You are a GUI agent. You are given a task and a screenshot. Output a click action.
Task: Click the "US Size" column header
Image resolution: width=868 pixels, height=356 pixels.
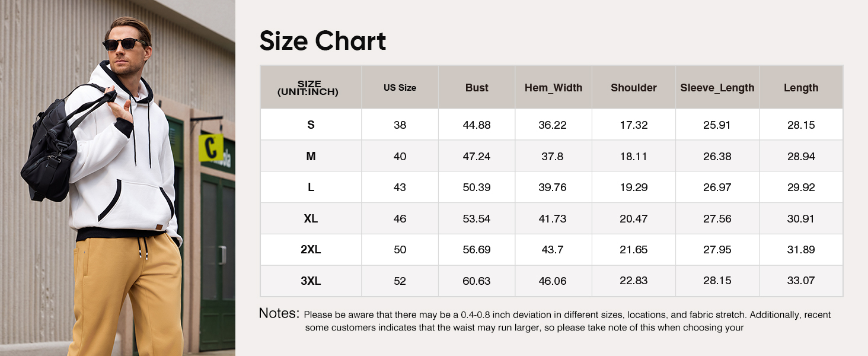pos(400,88)
